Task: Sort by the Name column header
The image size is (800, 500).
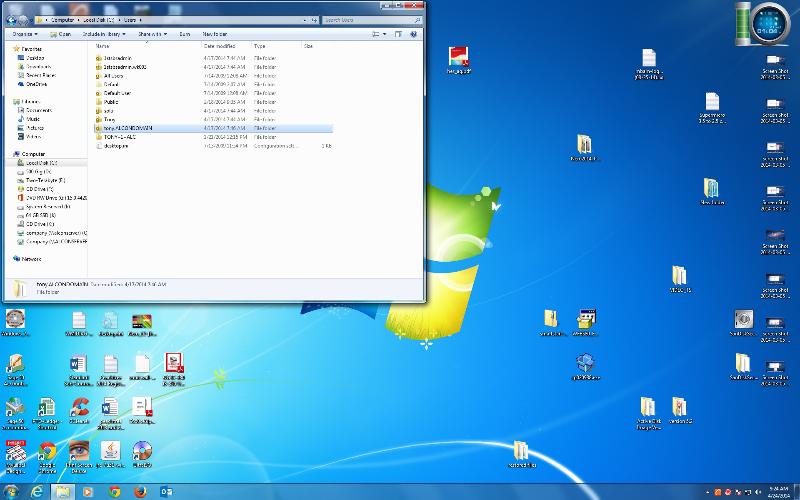Action: point(147,46)
